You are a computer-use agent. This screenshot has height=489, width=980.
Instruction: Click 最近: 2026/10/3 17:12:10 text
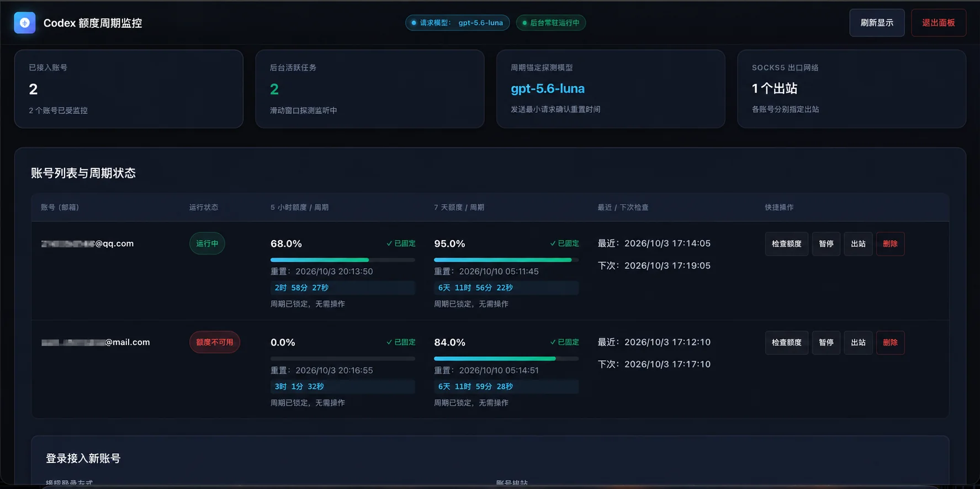(654, 342)
